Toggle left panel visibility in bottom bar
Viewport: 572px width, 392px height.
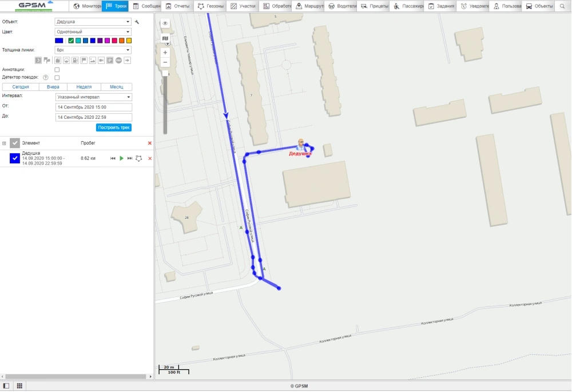6,386
